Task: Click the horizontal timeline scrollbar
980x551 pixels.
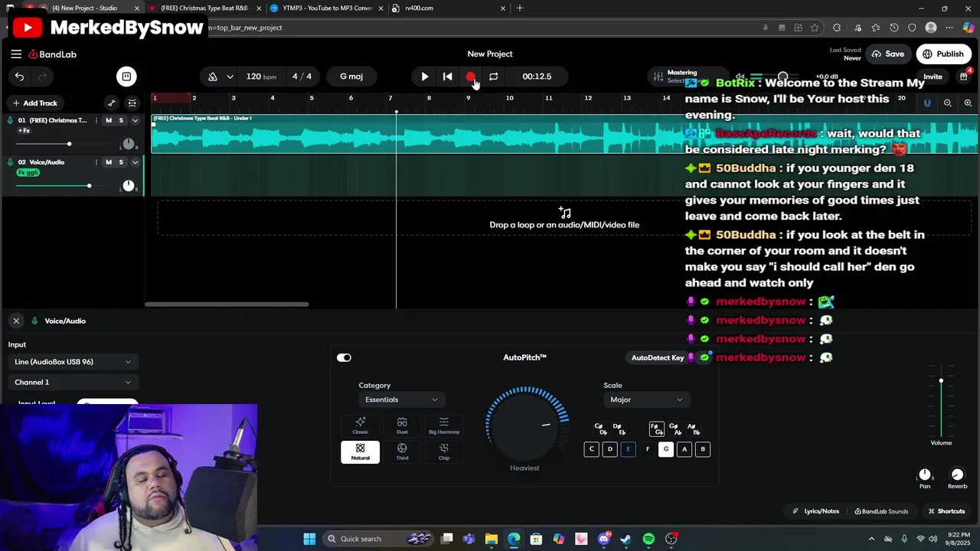Action: pos(227,305)
